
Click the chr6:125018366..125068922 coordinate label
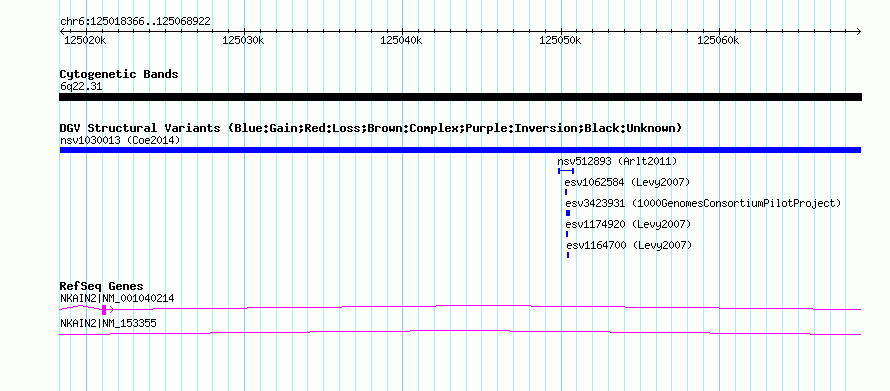135,22
